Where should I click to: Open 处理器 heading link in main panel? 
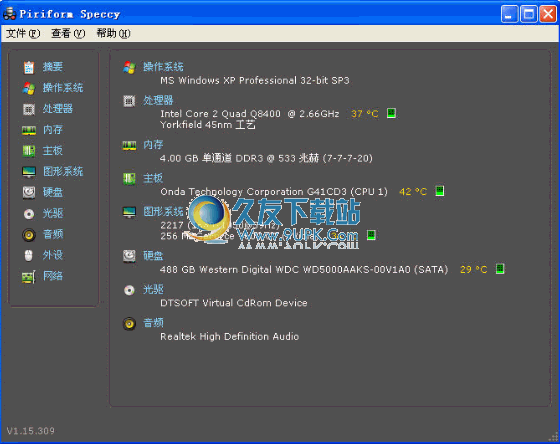[158, 100]
